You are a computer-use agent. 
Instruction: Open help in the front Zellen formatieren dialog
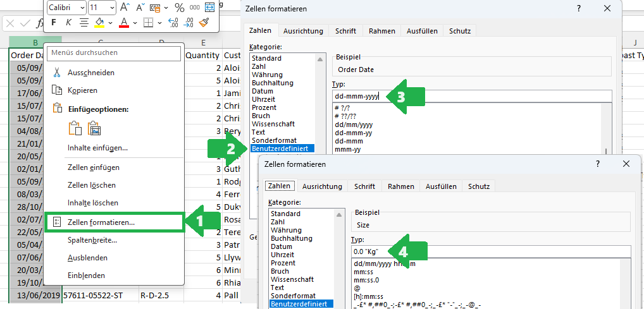click(598, 164)
